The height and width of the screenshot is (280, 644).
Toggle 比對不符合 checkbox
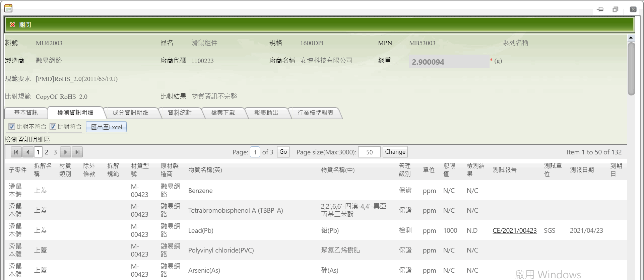(12, 127)
